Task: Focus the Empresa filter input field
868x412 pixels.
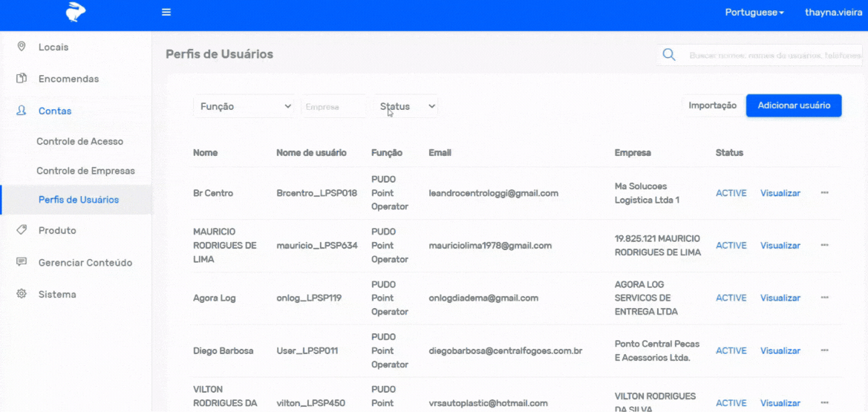Action: click(x=333, y=107)
